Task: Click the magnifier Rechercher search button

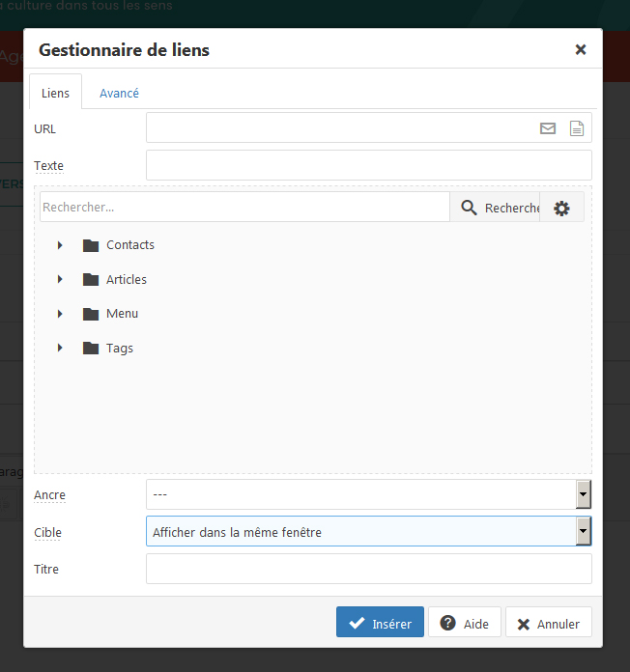Action: pos(495,208)
